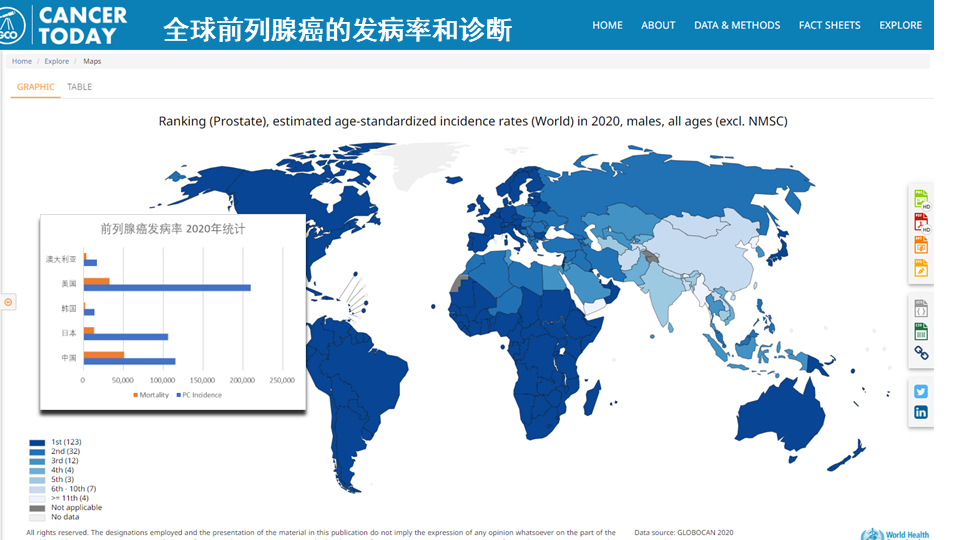Go to the FACT SHEETS page
The image size is (960, 540).
(829, 25)
